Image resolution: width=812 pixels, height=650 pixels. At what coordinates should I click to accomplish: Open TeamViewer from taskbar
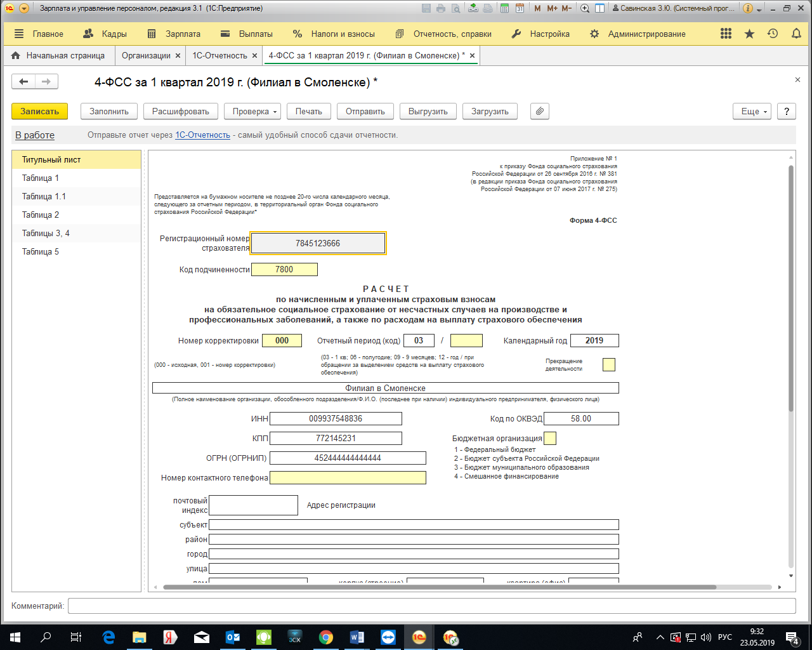tap(388, 637)
